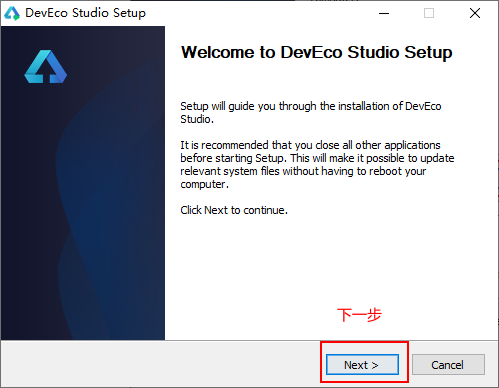Cancel the DevEco Studio setup

coord(448,365)
